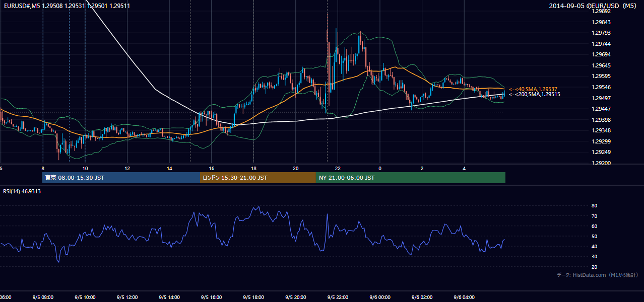Click RSI scale value 40
The height and width of the screenshot is (302, 644).
click(594, 246)
